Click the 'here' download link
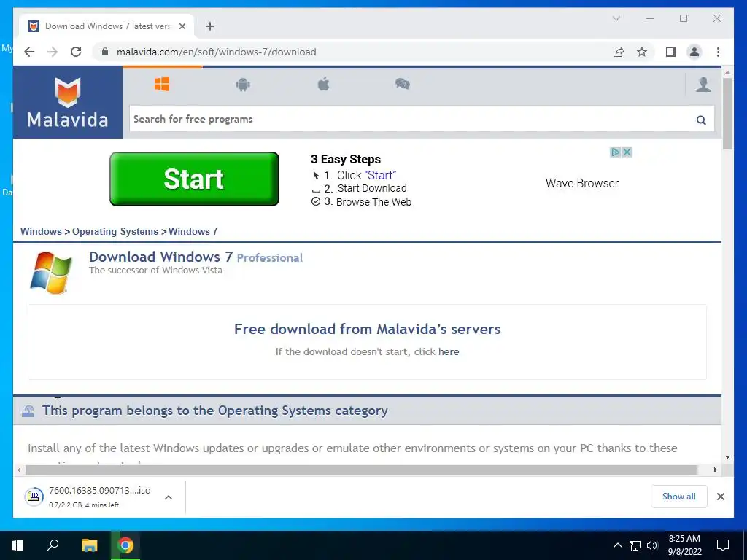 click(x=449, y=352)
